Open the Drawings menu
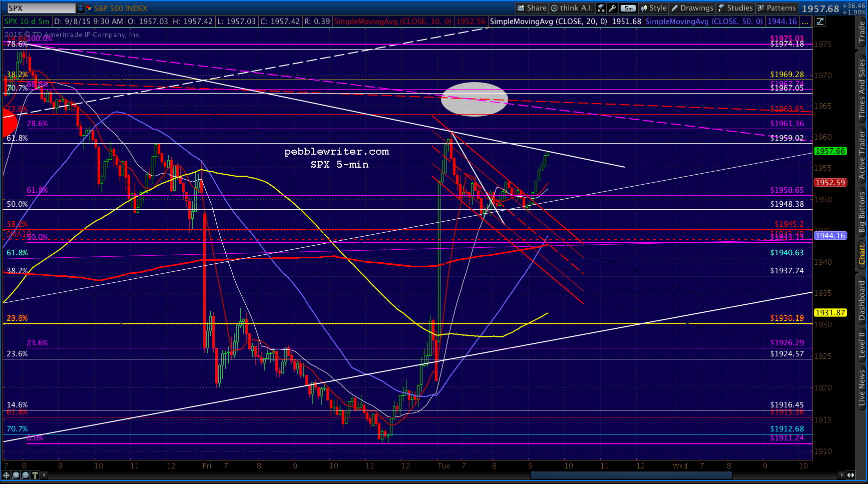Image resolution: width=868 pixels, height=484 pixels. 692,8
